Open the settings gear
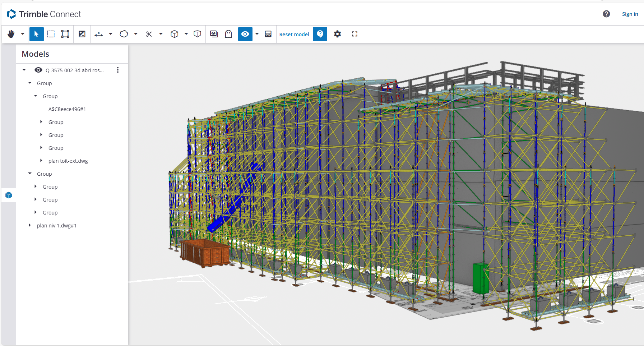 point(337,34)
